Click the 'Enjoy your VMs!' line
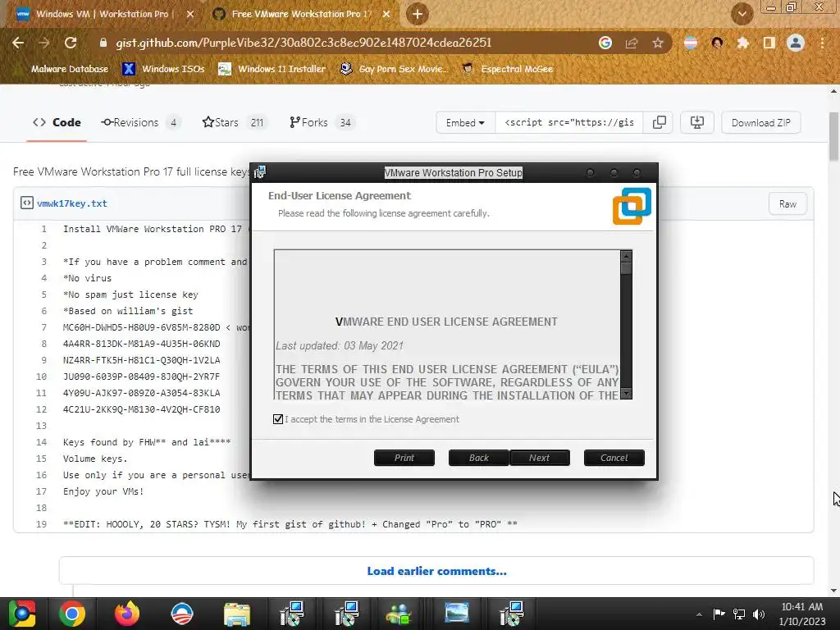The height and width of the screenshot is (630, 840). 103,491
